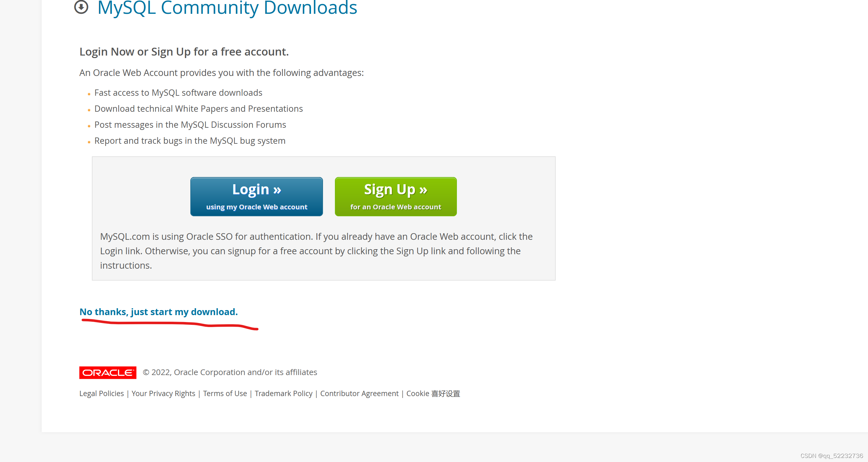Click the red Oracle logo
This screenshot has height=462, width=868.
(x=108, y=372)
